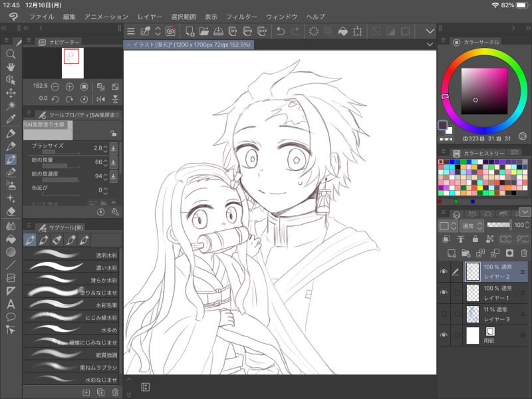Choose the 紙質強調 brush

coord(71,354)
